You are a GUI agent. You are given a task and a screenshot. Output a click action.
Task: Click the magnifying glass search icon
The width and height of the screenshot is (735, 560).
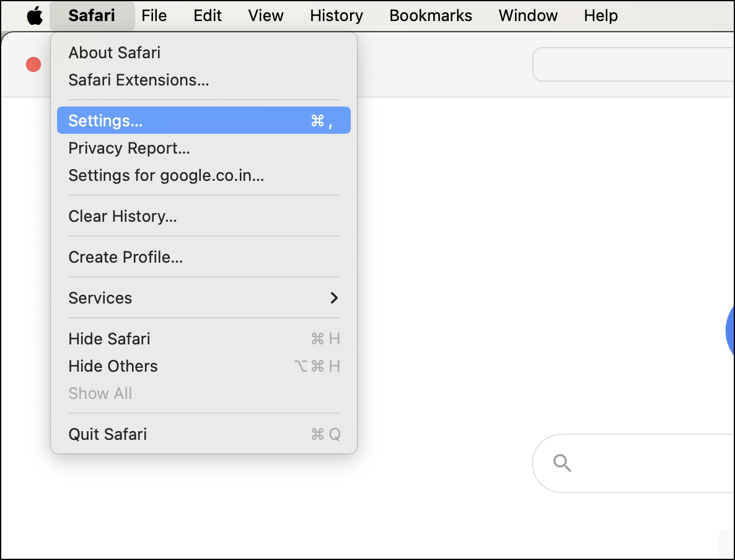[562, 463]
